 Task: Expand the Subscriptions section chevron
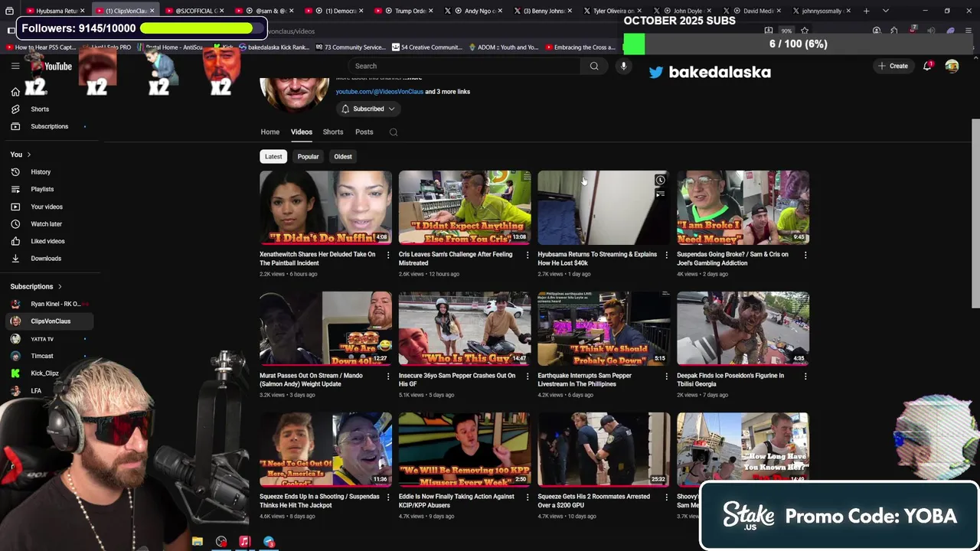point(60,287)
